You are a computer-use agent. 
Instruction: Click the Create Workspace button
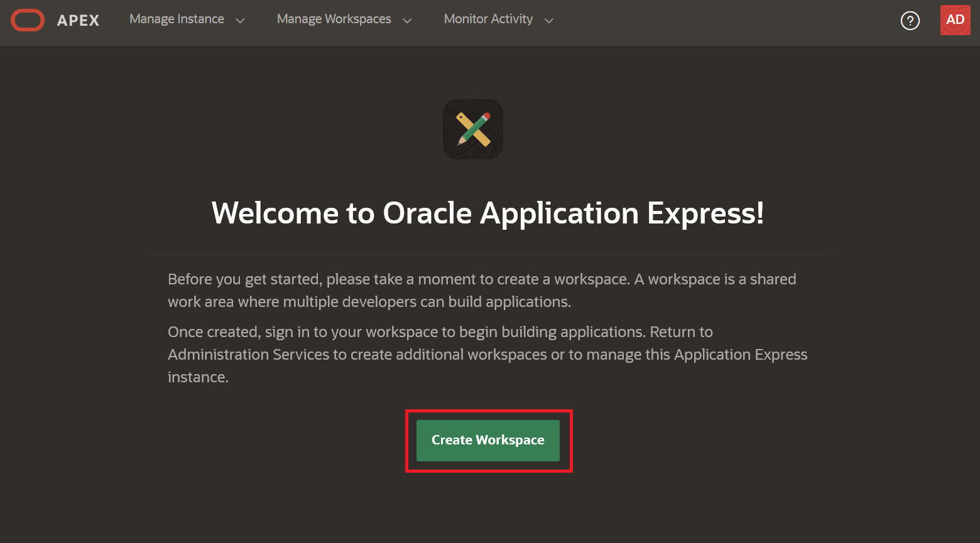tap(488, 441)
